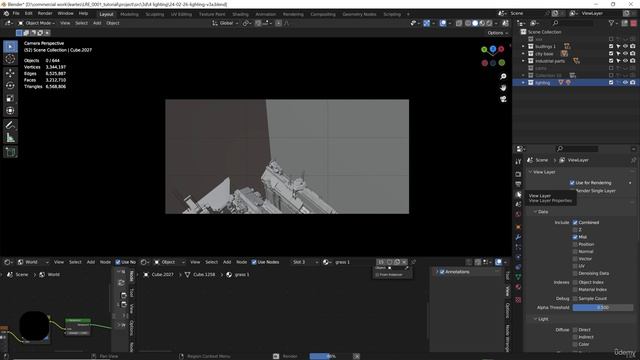Viewport: 640px width, 360px height.
Task: Disable the Mist pass checkbox
Action: (575, 237)
